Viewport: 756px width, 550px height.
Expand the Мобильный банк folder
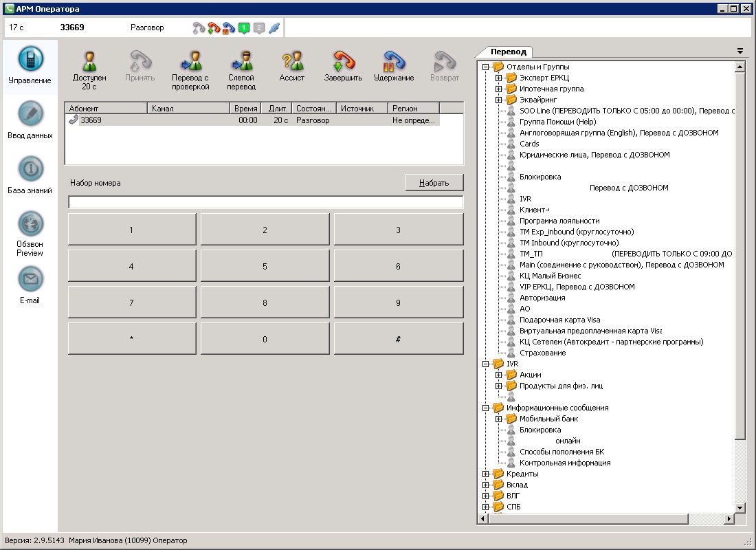pos(499,419)
